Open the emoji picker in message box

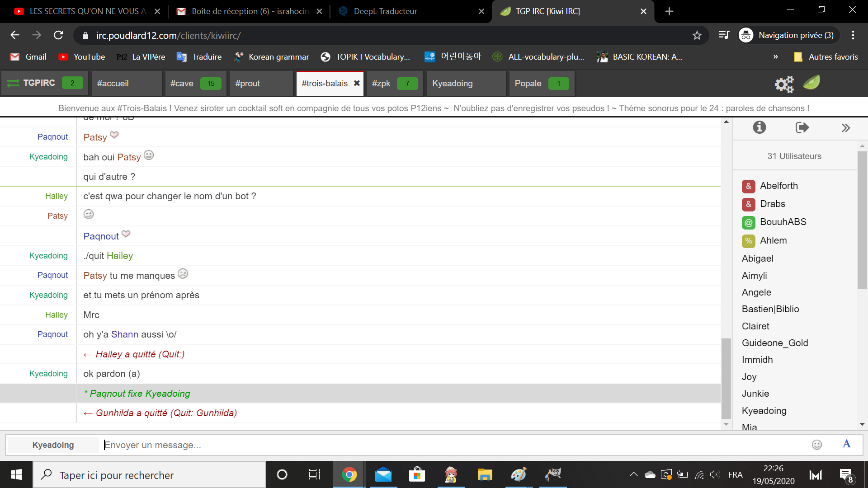(816, 445)
